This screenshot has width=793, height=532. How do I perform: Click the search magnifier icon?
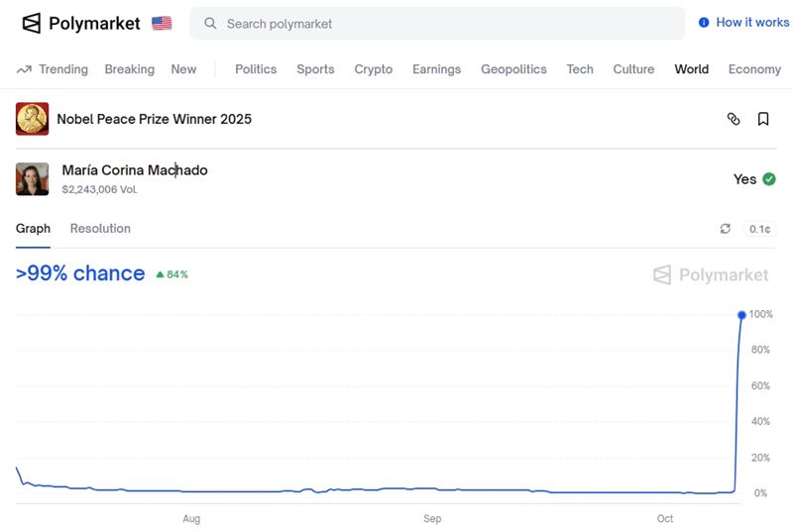click(x=210, y=23)
